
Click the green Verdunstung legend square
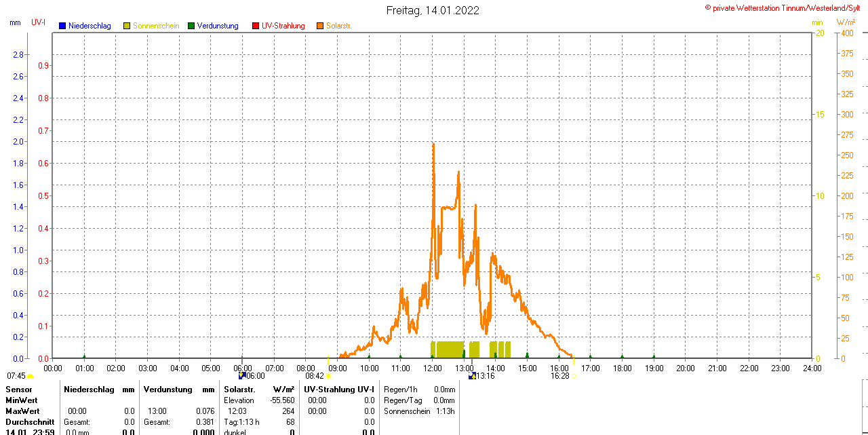coord(191,26)
